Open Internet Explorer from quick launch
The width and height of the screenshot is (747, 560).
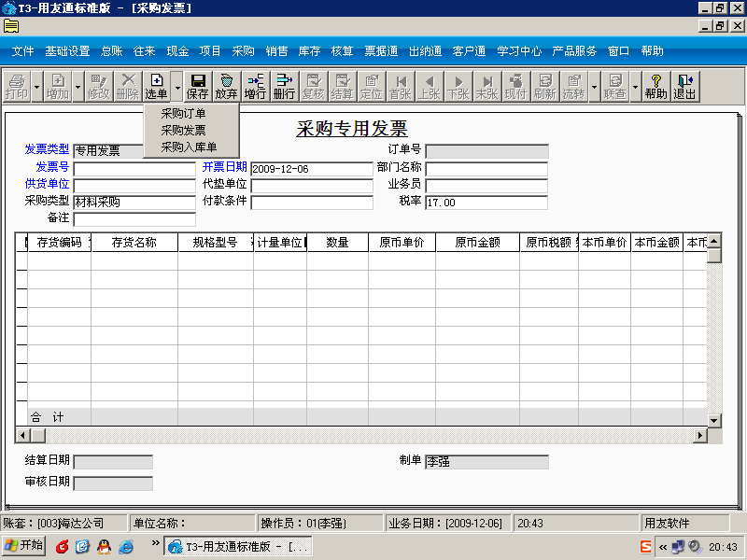click(126, 547)
